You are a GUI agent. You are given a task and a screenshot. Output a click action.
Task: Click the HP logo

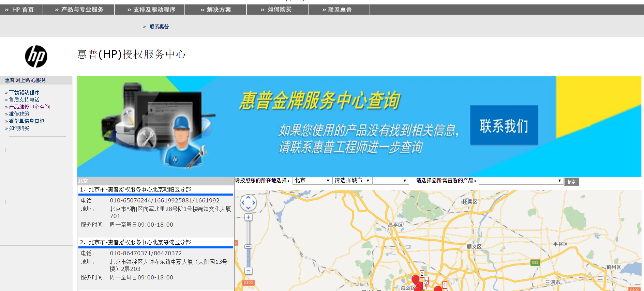click(36, 56)
